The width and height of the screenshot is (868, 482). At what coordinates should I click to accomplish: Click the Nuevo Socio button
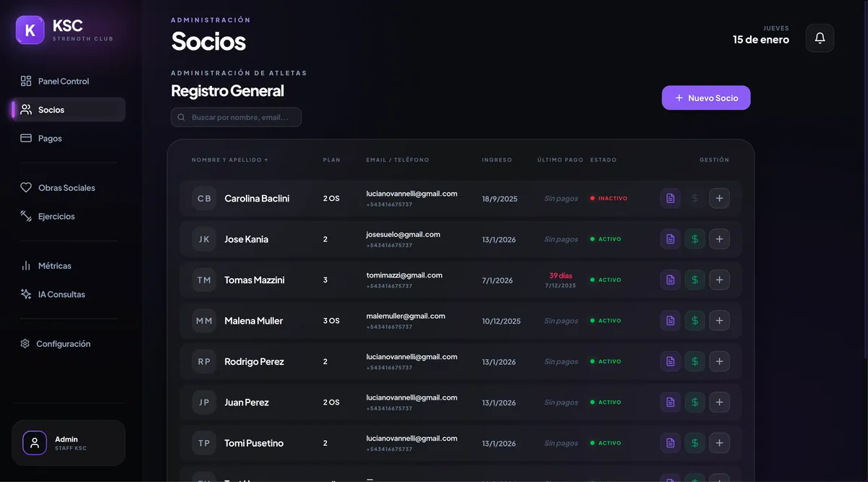tap(706, 98)
